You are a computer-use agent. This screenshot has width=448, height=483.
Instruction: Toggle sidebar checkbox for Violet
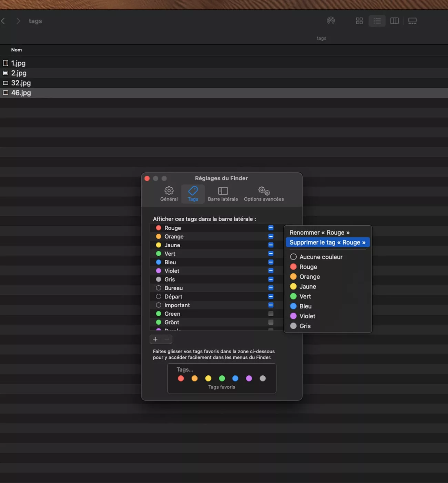click(x=271, y=271)
